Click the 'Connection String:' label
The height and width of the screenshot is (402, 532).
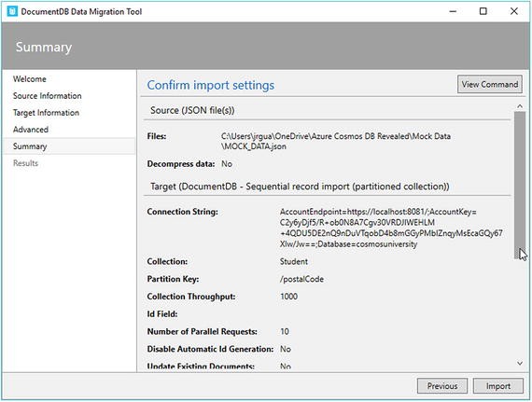(183, 212)
